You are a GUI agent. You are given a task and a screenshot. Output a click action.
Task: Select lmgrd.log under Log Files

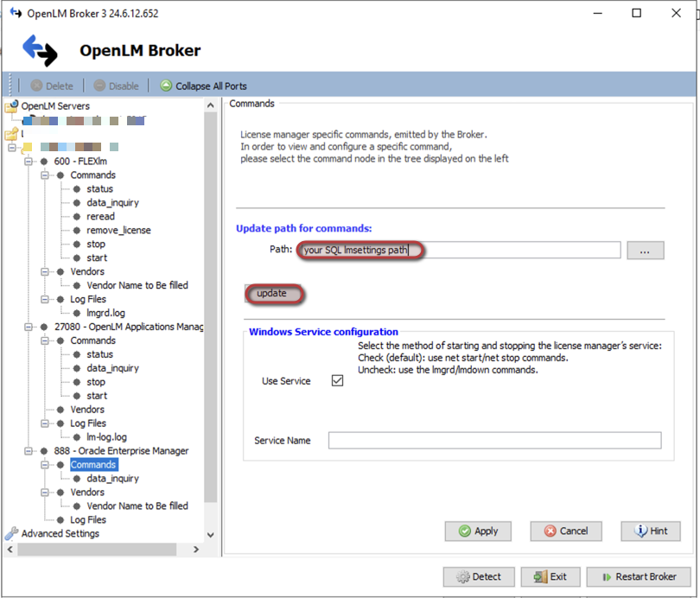pyautogui.click(x=107, y=313)
